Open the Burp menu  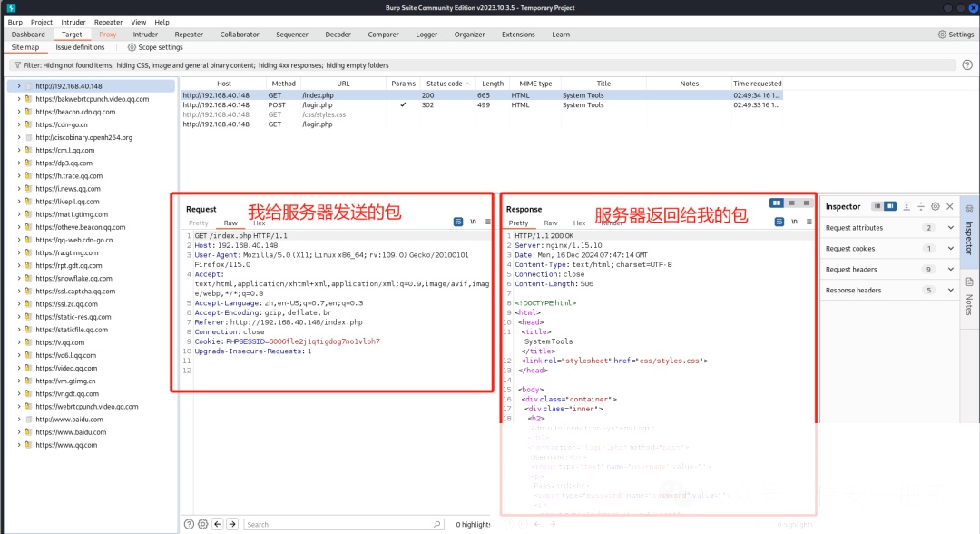15,22
